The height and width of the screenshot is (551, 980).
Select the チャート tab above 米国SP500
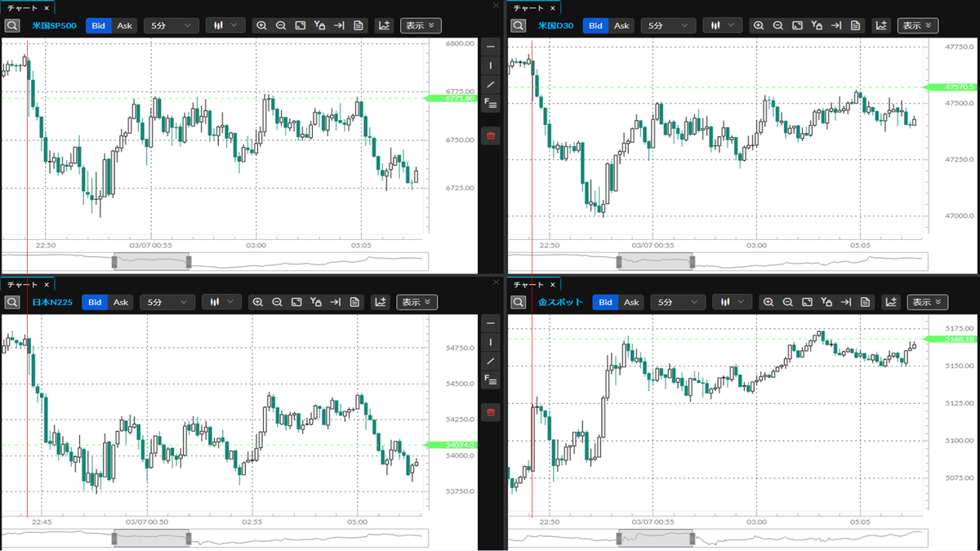click(x=22, y=7)
